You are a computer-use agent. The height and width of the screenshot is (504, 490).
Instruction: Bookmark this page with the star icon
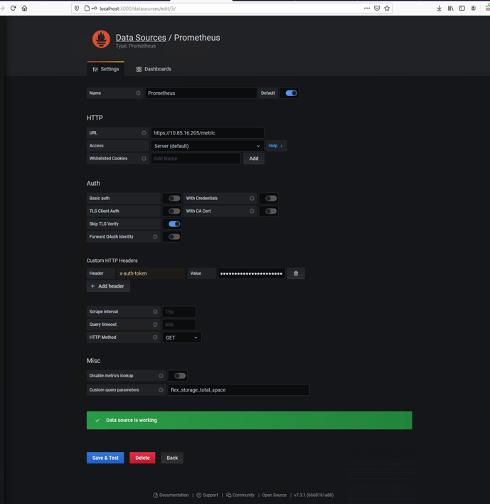(x=387, y=8)
